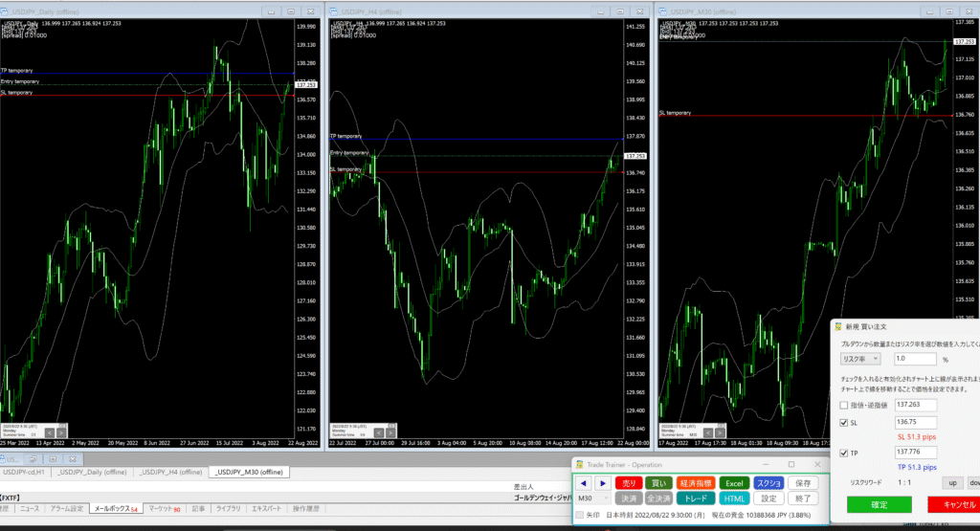
Task: Open the ニュース terminal tab
Action: (x=30, y=509)
